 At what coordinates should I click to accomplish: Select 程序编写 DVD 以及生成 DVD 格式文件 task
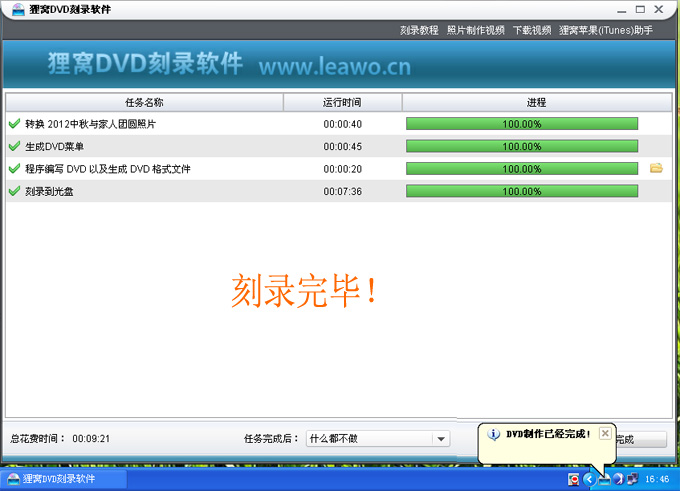pyautogui.click(x=108, y=169)
